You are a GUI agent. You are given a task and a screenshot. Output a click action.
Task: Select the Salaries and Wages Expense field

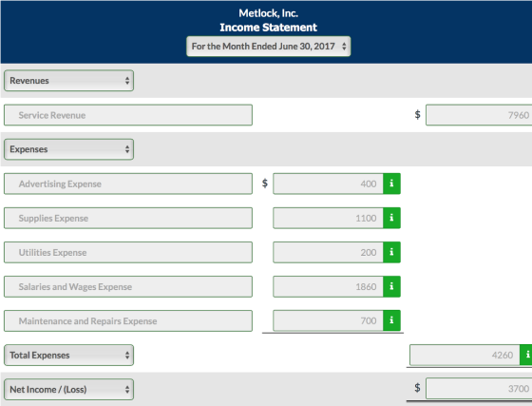pyautogui.click(x=128, y=286)
